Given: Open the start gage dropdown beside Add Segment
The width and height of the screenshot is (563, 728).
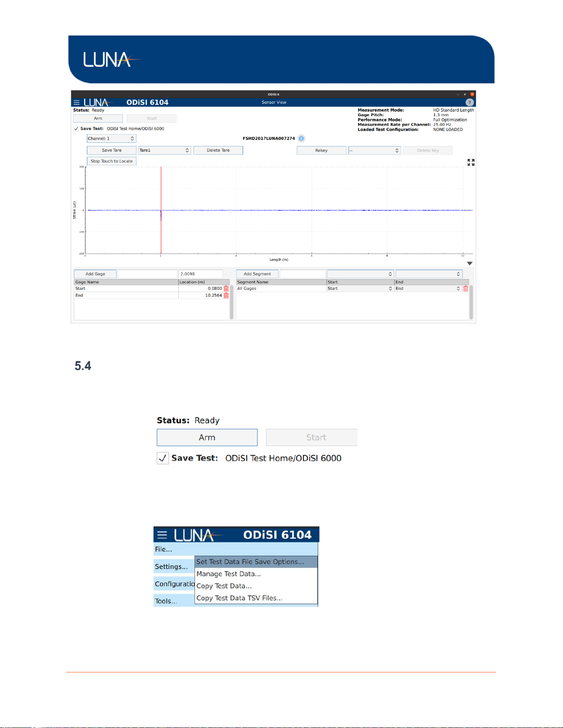Looking at the screenshot, I should (360, 274).
